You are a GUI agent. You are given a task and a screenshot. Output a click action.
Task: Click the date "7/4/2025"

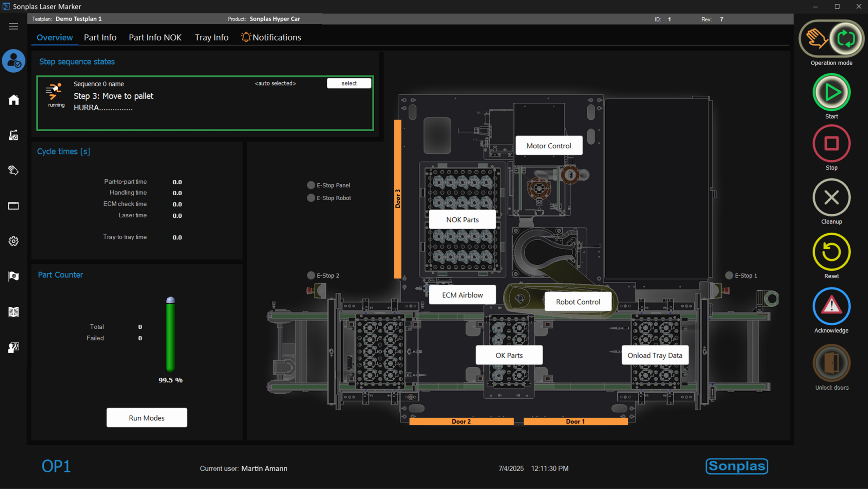coord(511,468)
